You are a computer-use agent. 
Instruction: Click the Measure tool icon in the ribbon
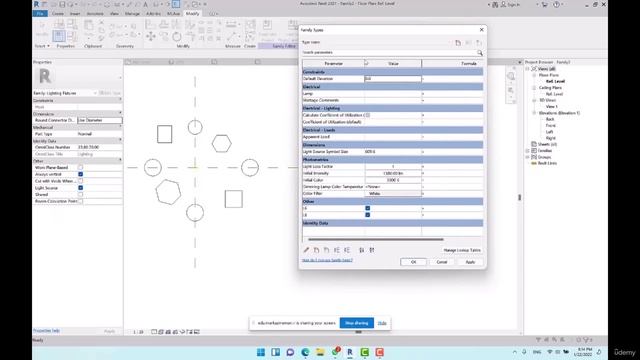point(231,24)
